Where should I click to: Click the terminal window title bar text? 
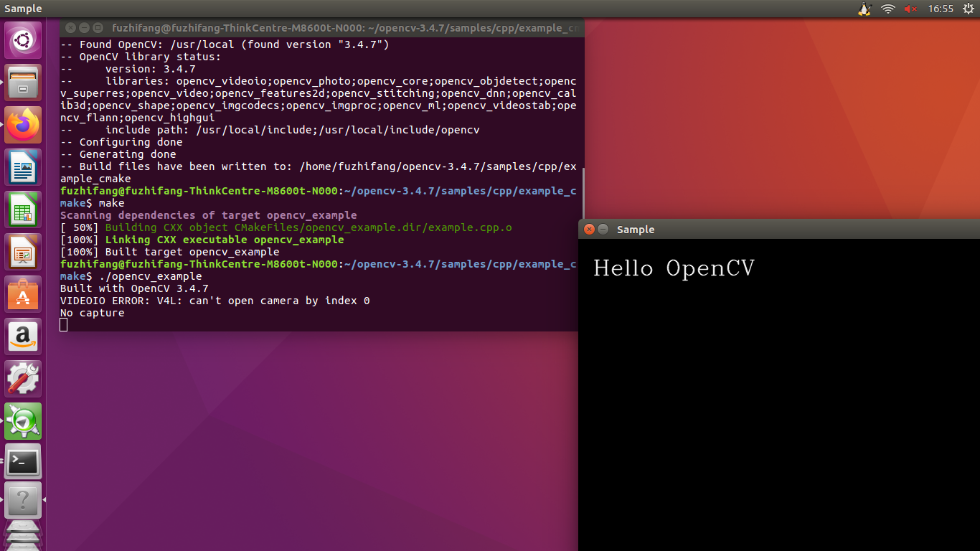[x=345, y=28]
